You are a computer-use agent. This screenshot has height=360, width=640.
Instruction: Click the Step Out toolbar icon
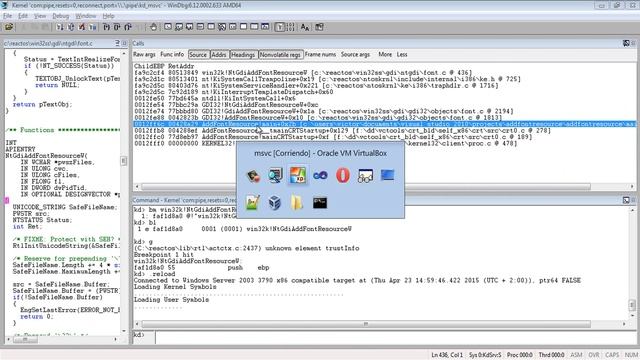coord(128,27)
